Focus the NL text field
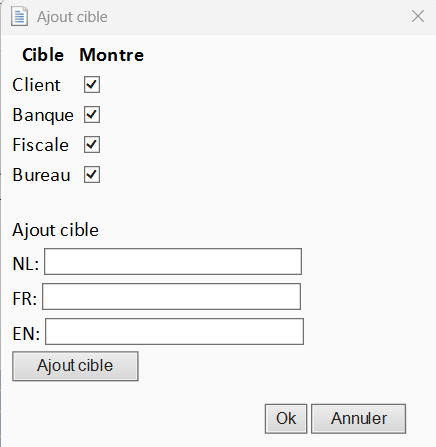436x447 pixels. (x=173, y=261)
